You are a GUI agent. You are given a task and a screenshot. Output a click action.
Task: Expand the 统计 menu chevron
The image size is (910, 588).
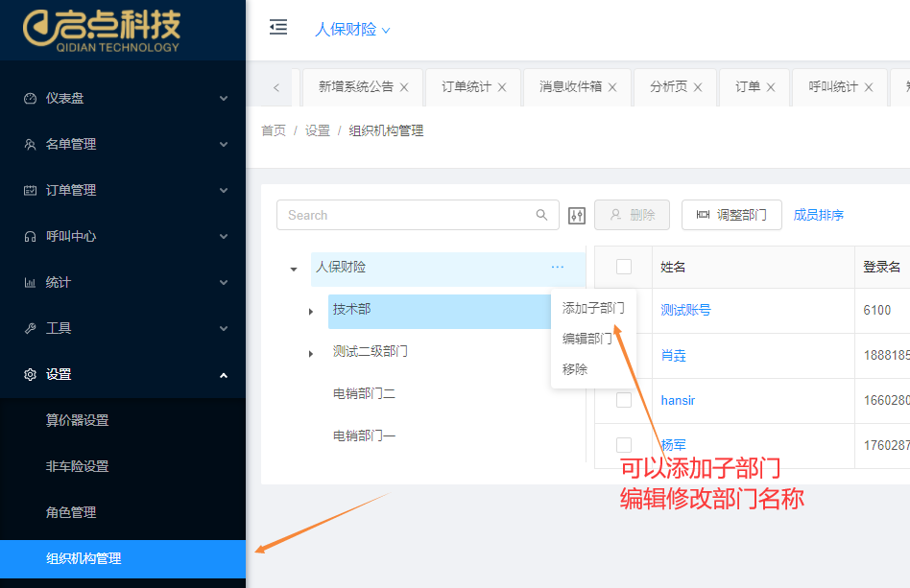pyautogui.click(x=224, y=282)
